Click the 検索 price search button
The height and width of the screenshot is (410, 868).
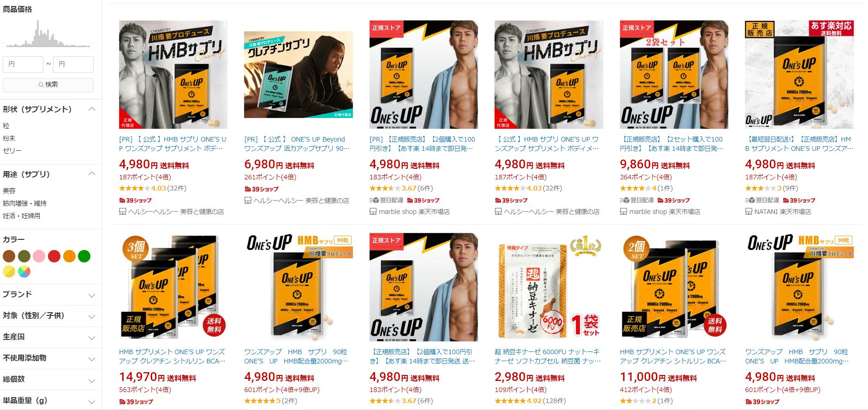(48, 85)
